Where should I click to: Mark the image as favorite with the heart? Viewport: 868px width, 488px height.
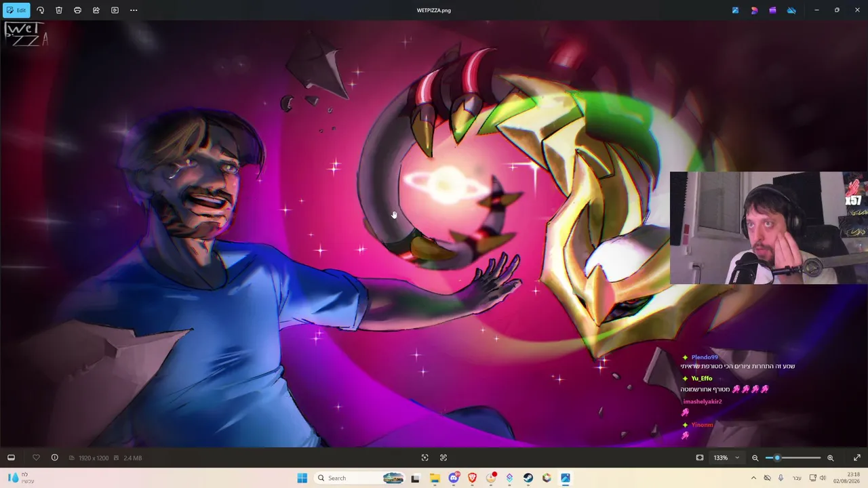point(36,457)
